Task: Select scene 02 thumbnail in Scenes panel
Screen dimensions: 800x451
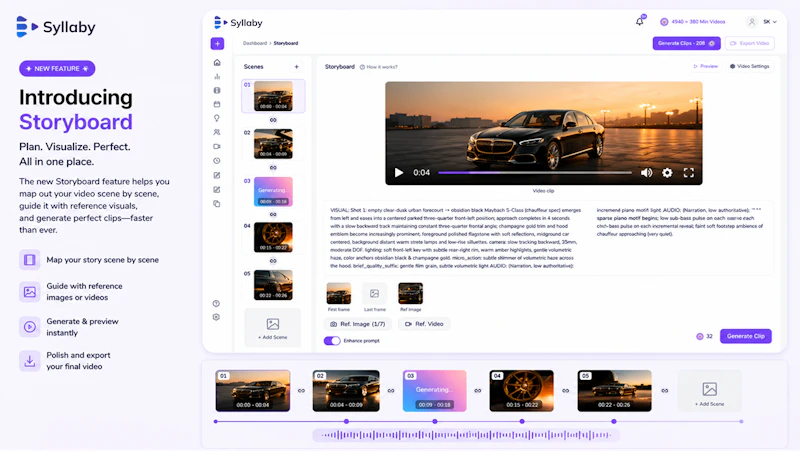Action: [x=273, y=143]
